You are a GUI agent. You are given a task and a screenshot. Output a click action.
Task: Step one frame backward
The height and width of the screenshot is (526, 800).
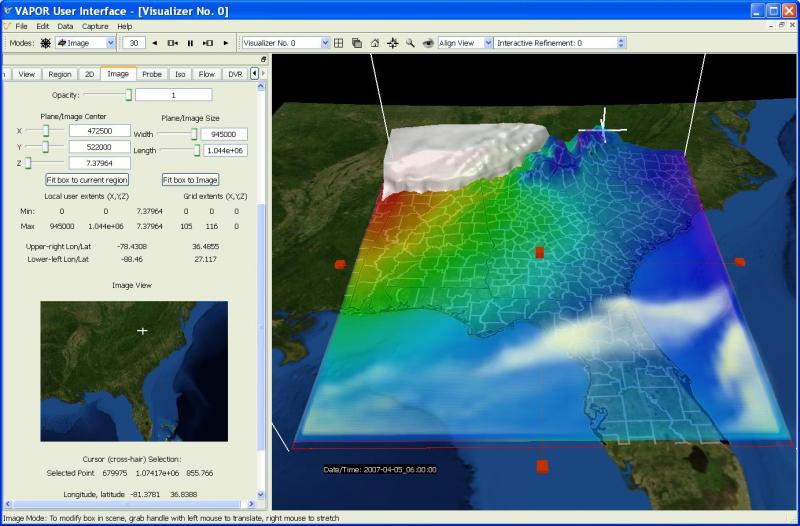[x=173, y=43]
